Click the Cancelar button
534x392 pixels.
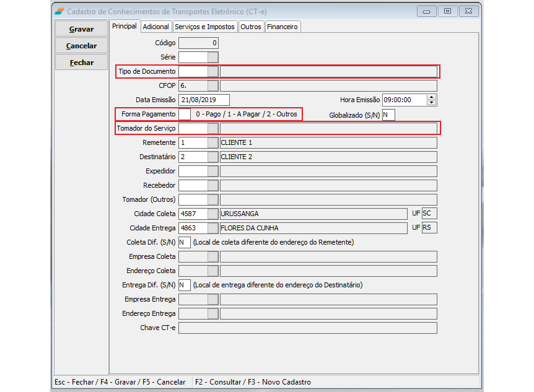pyautogui.click(x=81, y=46)
